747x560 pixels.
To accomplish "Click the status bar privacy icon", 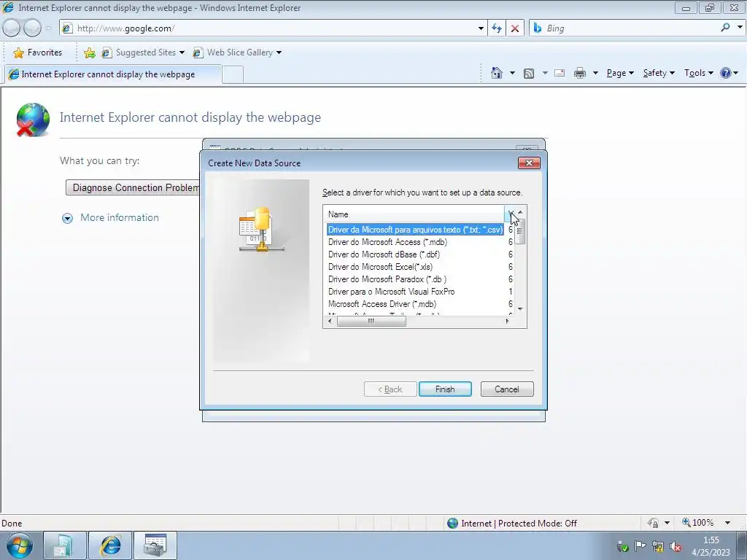I will (653, 523).
